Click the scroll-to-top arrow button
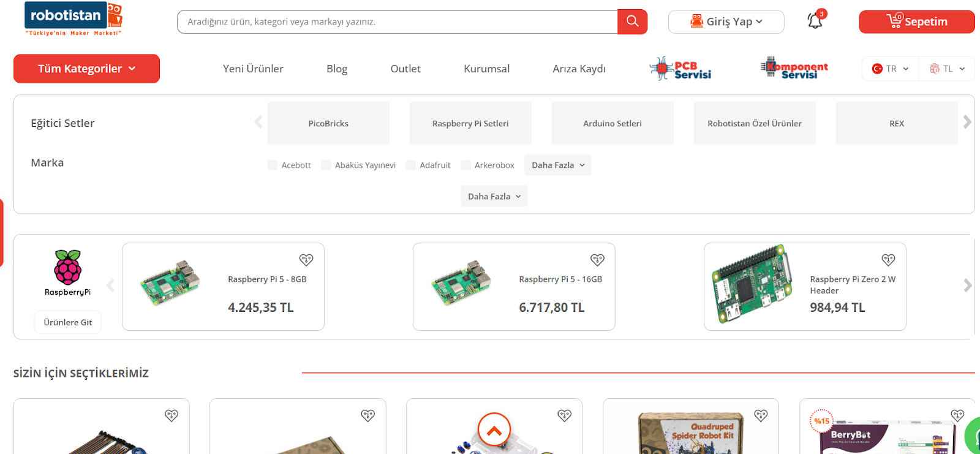This screenshot has width=980, height=454. [494, 431]
